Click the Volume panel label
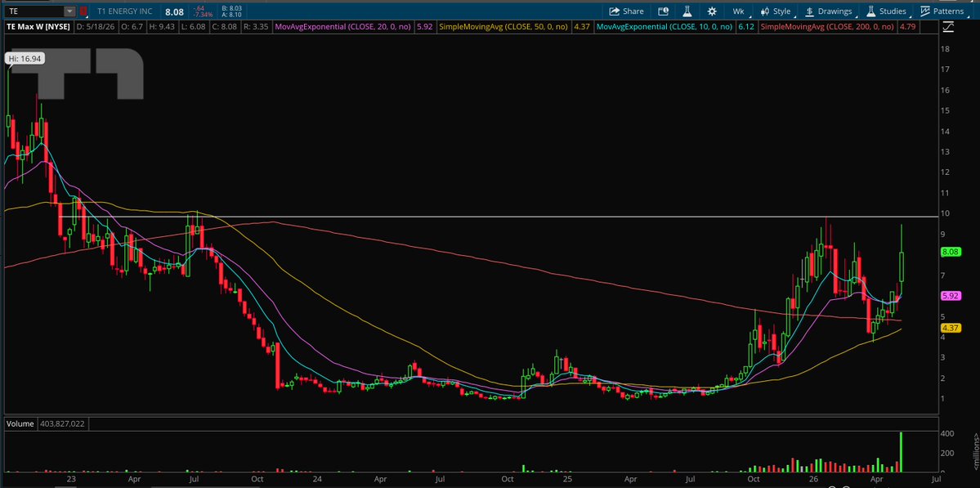 pos(20,423)
